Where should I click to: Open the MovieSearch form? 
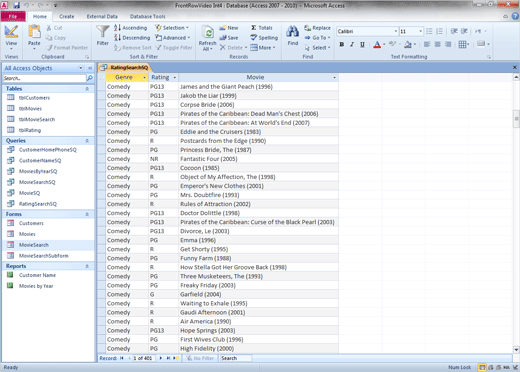pyautogui.click(x=33, y=245)
